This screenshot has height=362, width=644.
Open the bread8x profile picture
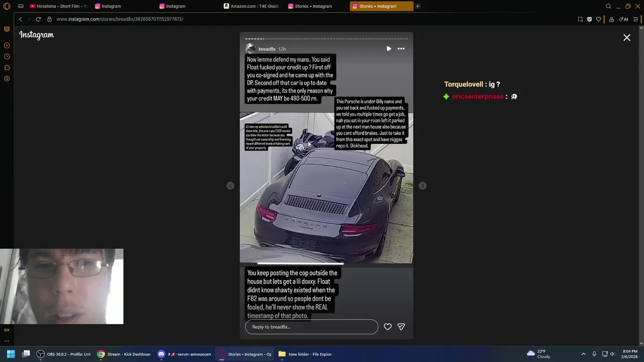pos(250,49)
